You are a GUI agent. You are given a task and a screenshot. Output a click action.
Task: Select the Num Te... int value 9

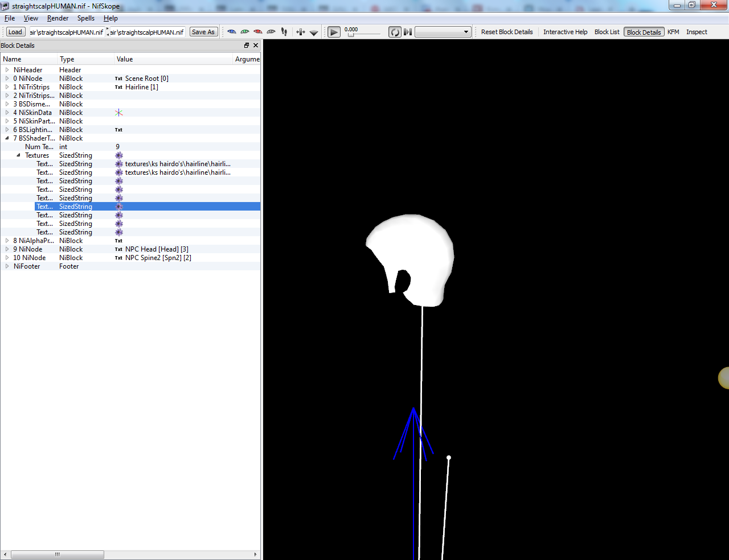click(x=118, y=147)
